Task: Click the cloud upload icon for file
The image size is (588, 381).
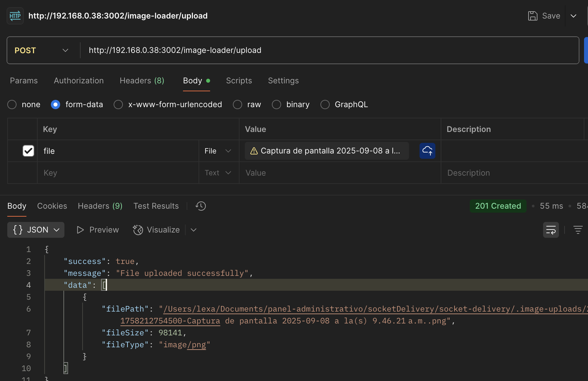Action: pos(427,151)
